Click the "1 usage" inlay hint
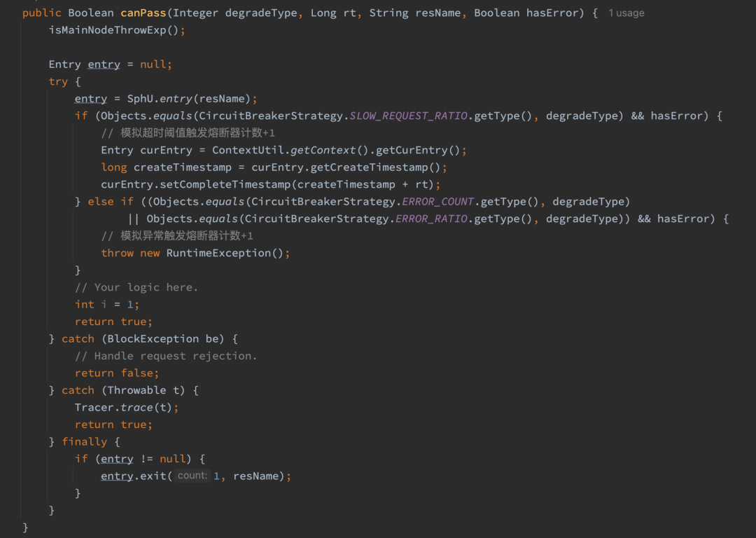 point(626,13)
